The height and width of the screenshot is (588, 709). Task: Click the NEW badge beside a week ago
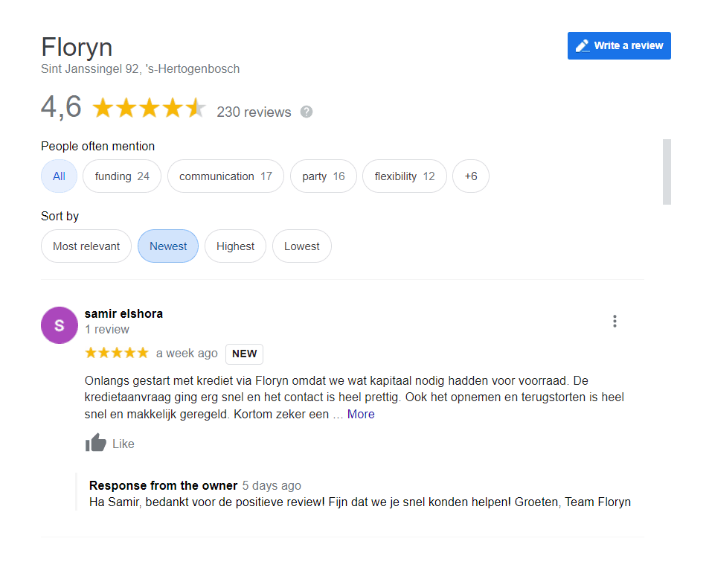click(x=244, y=354)
